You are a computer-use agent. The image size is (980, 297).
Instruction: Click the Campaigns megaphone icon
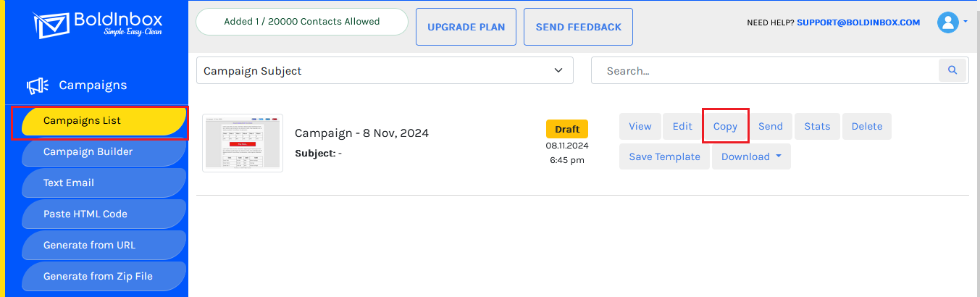point(38,86)
